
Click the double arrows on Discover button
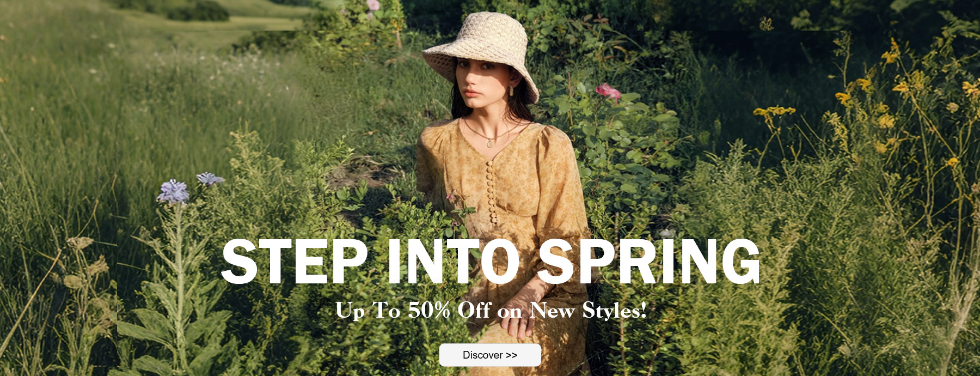click(x=512, y=355)
